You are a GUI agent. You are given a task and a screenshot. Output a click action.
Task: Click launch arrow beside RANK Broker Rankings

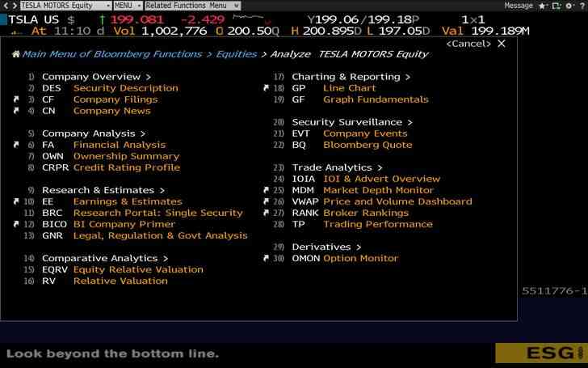[x=266, y=213]
